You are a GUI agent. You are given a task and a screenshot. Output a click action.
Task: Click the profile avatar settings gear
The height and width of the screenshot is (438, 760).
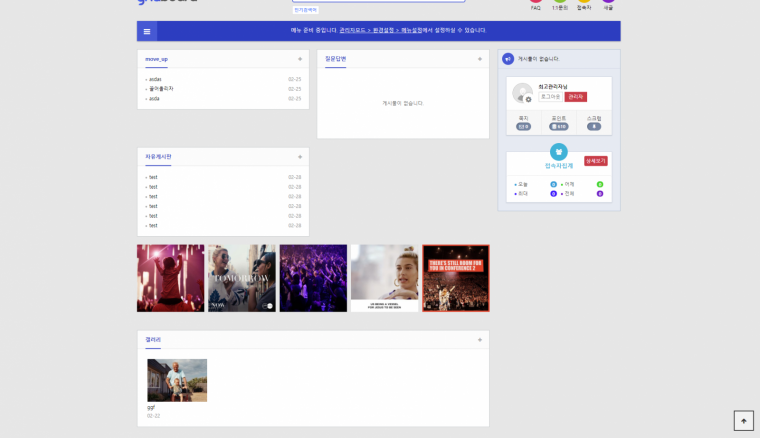click(528, 99)
